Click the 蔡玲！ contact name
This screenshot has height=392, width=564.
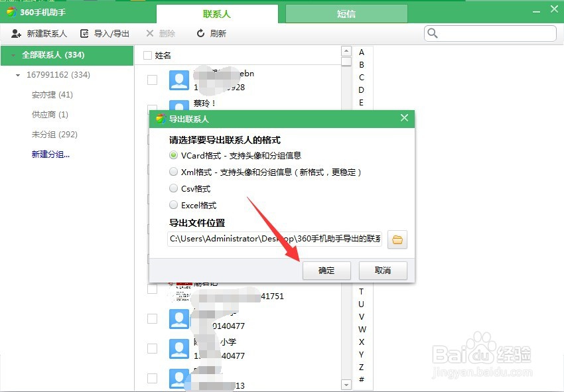click(204, 103)
